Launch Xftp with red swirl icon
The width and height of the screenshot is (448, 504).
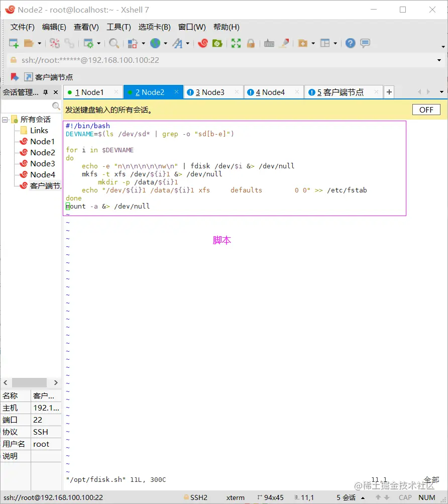[203, 43]
